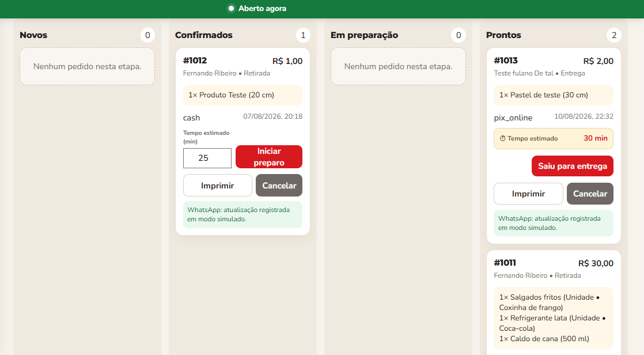
Task: Click the Prontos column heading
Action: pyautogui.click(x=503, y=35)
